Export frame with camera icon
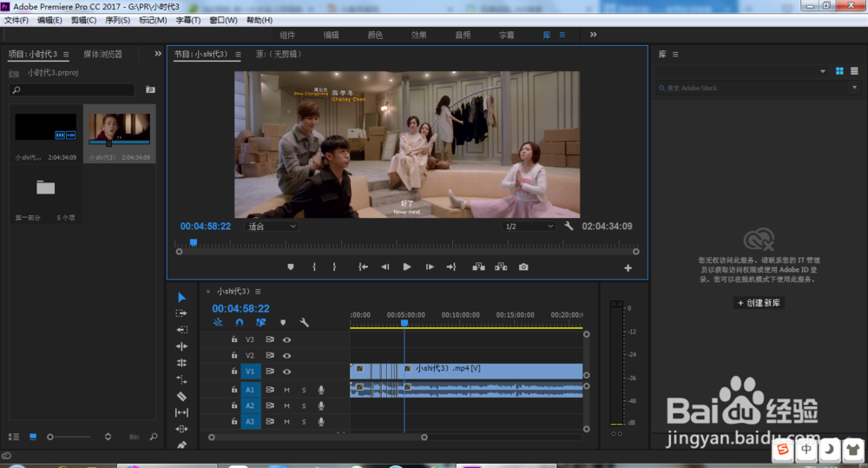Screen dimensions: 868x468 coord(523,267)
